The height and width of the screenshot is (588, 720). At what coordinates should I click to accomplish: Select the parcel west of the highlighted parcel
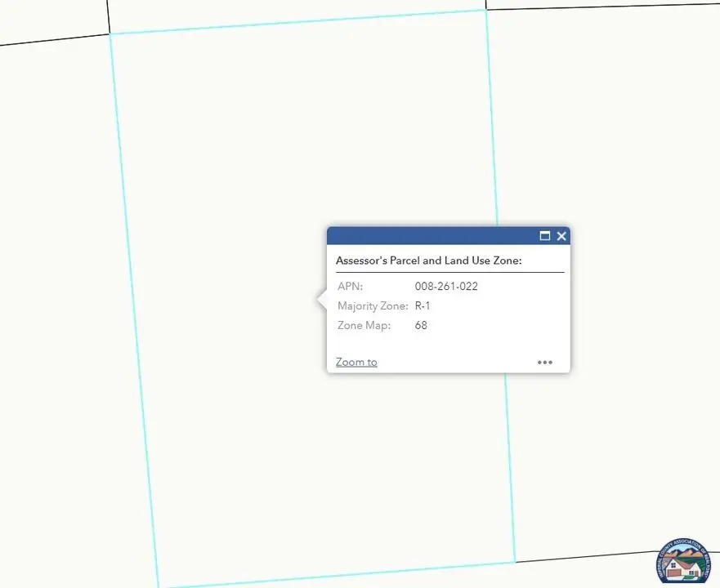57,286
